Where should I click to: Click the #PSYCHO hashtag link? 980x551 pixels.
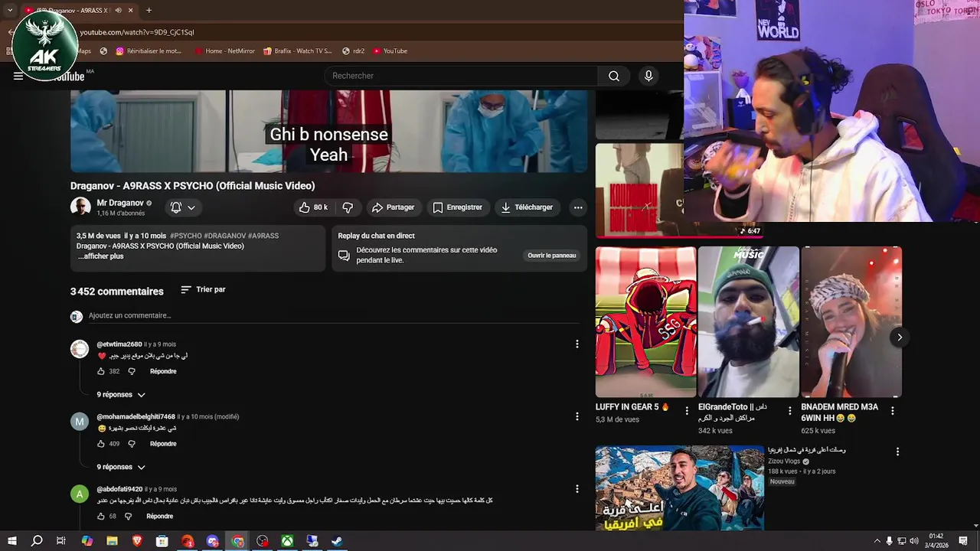[x=186, y=236]
